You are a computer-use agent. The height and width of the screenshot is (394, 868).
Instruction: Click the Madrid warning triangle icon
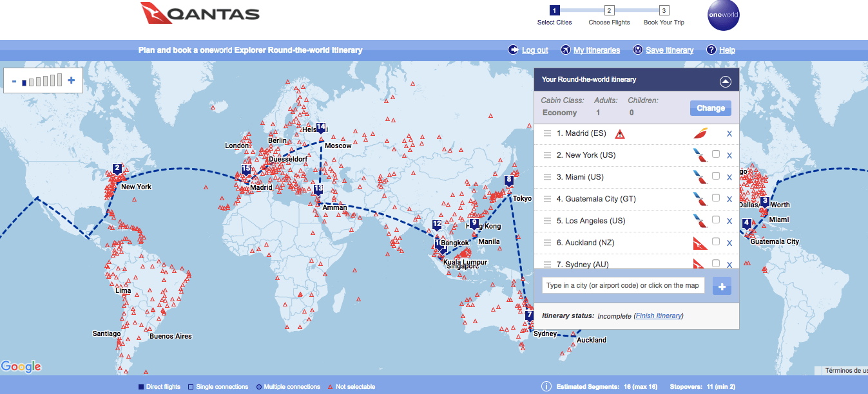(619, 134)
